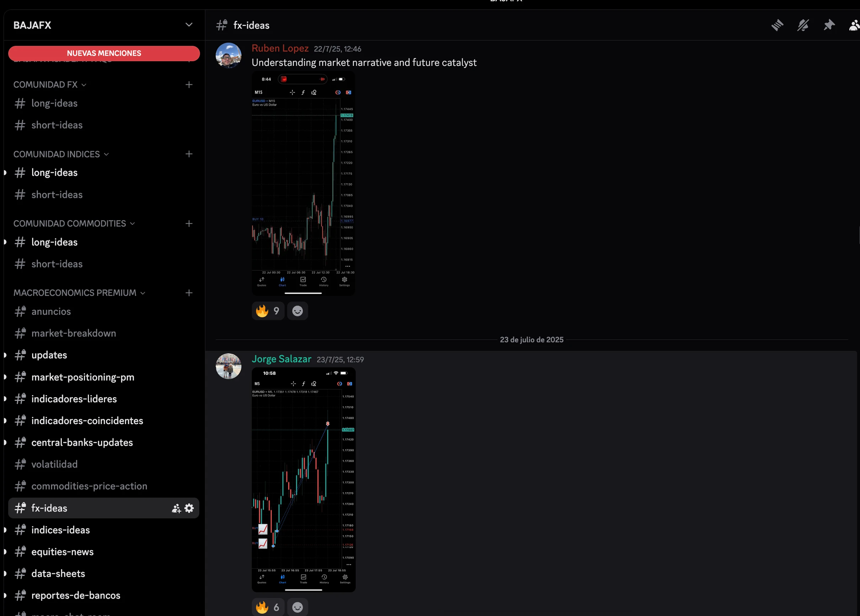Open Jorge Salazar's EURUSD M5 chart image
860x616 pixels.
point(303,479)
